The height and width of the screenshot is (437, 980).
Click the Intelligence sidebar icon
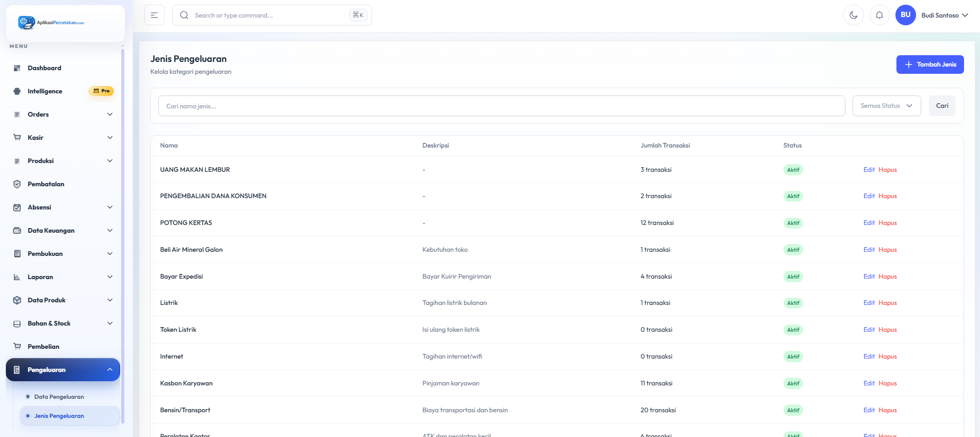pyautogui.click(x=17, y=91)
